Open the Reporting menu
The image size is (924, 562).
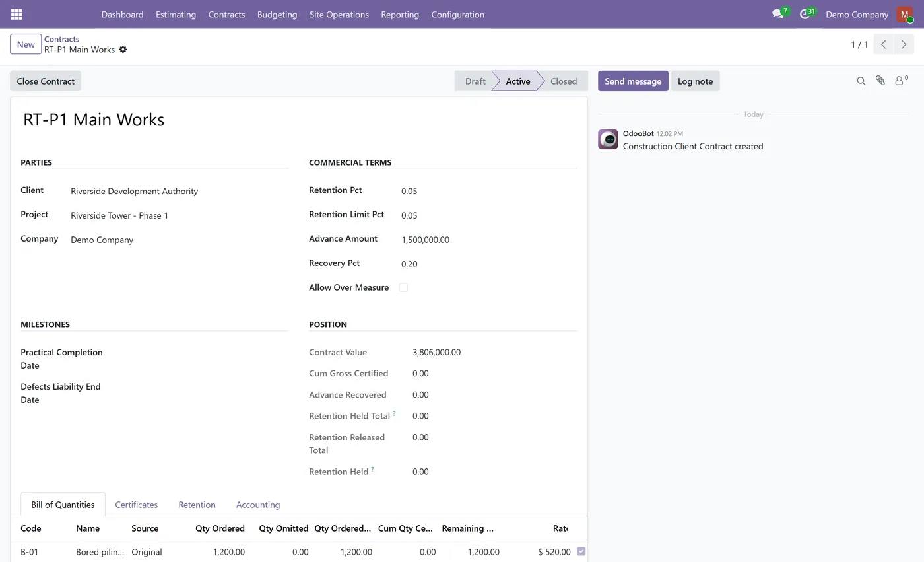pos(400,14)
